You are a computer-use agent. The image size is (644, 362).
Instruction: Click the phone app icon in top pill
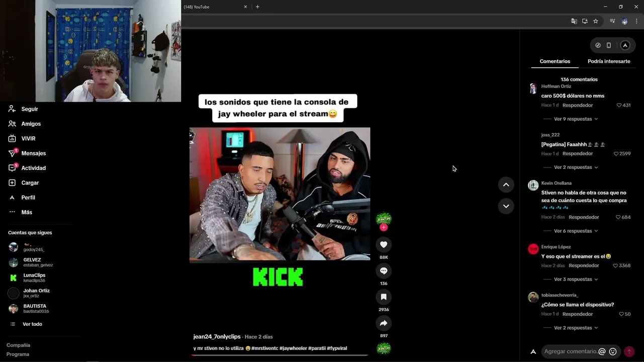tap(609, 45)
